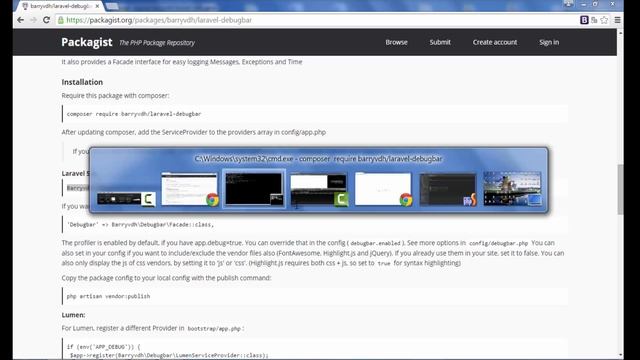Viewport: 640px width, 360px height.
Task: Click the 'Lumen:' heading
Action: click(73, 315)
